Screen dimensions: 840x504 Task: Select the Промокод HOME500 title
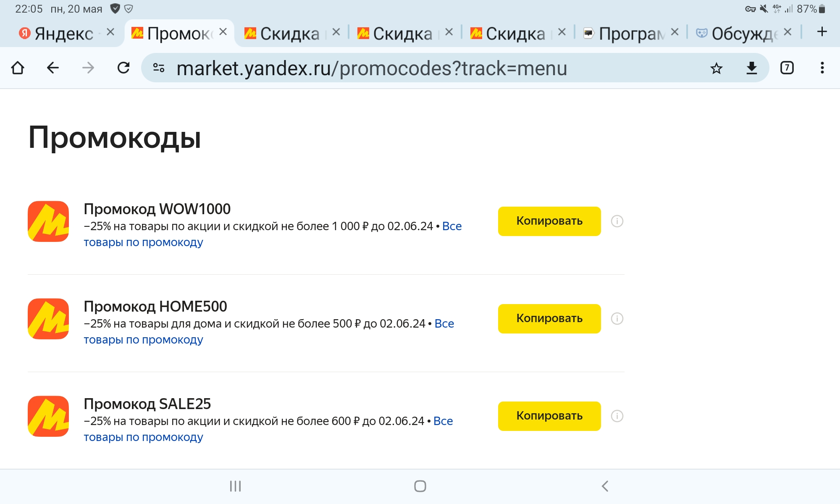(155, 306)
